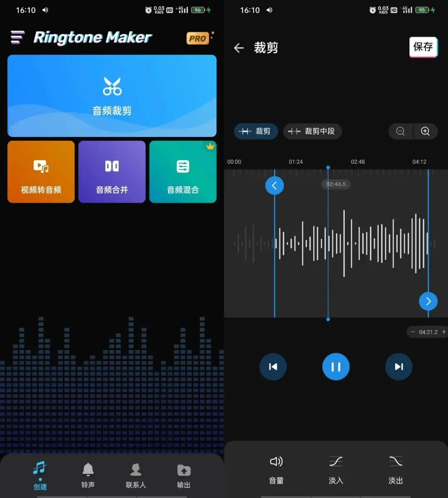
Task: Open the 淡入 fade in setting
Action: click(336, 470)
